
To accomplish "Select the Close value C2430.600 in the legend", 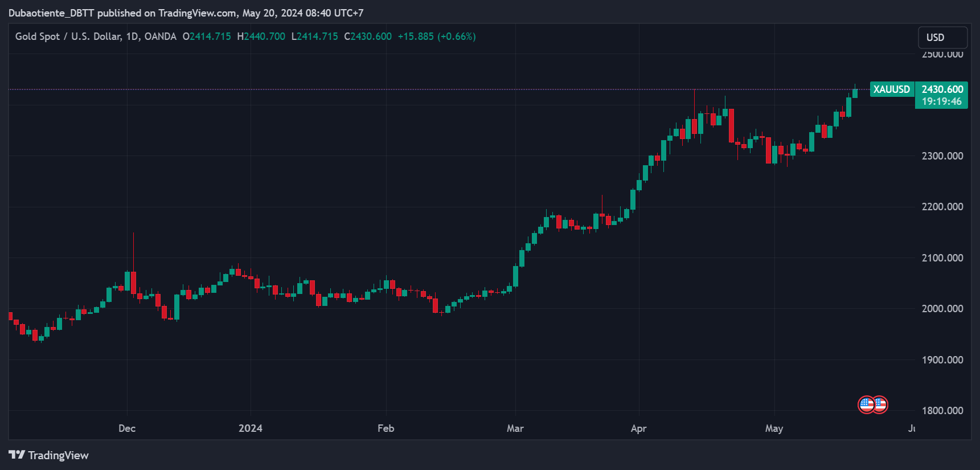I will click(368, 36).
